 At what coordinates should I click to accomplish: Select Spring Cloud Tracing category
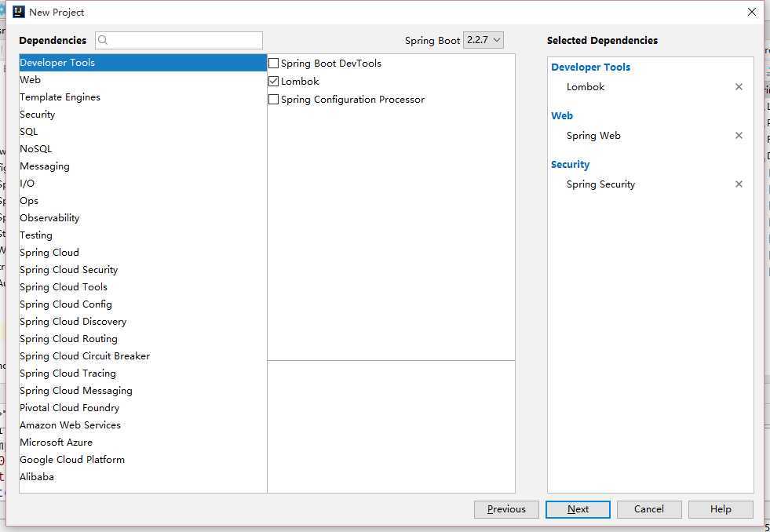click(x=143, y=373)
